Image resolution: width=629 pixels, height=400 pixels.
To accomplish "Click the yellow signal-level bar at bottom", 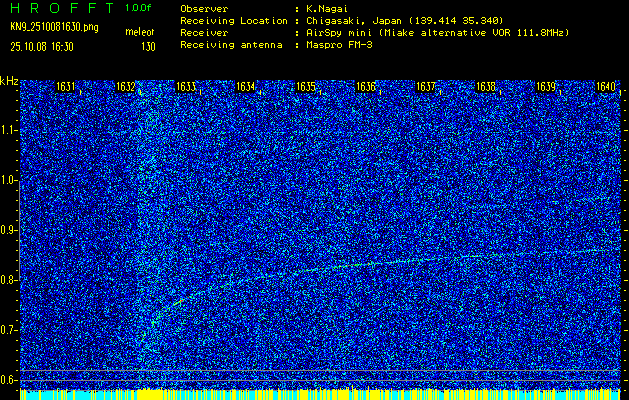I will (314, 395).
